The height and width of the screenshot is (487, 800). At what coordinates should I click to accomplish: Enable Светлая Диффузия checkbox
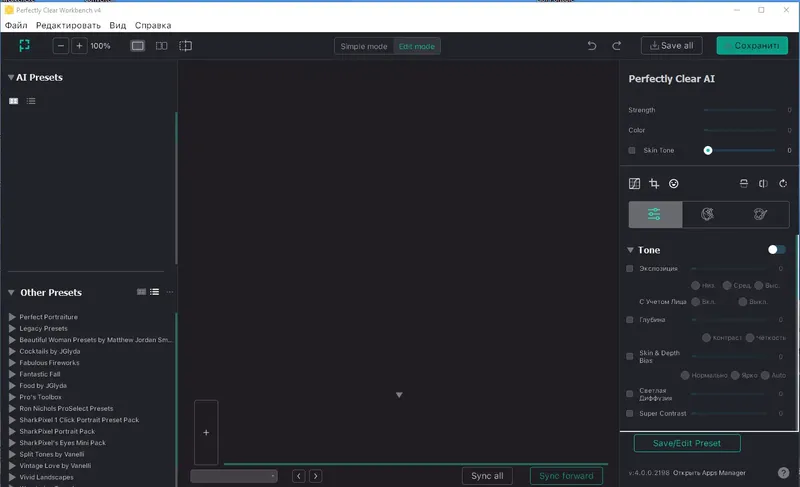(630, 394)
